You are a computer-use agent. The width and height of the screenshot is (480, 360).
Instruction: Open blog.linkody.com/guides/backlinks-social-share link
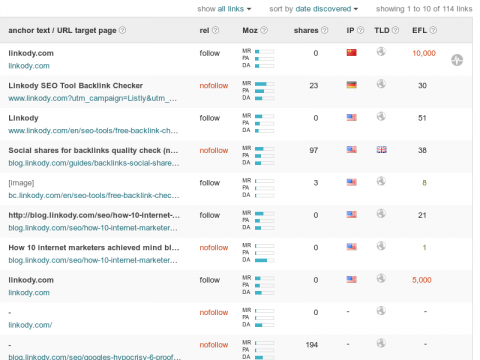tap(94, 163)
